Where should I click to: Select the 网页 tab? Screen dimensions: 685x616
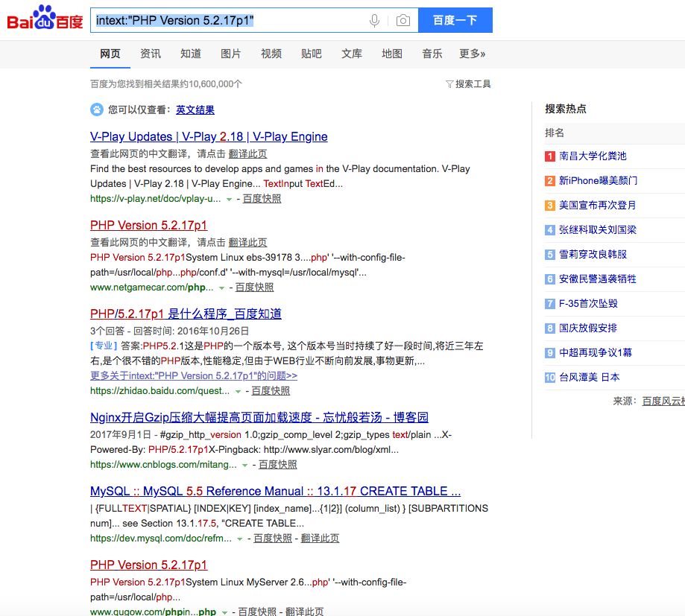pos(110,54)
